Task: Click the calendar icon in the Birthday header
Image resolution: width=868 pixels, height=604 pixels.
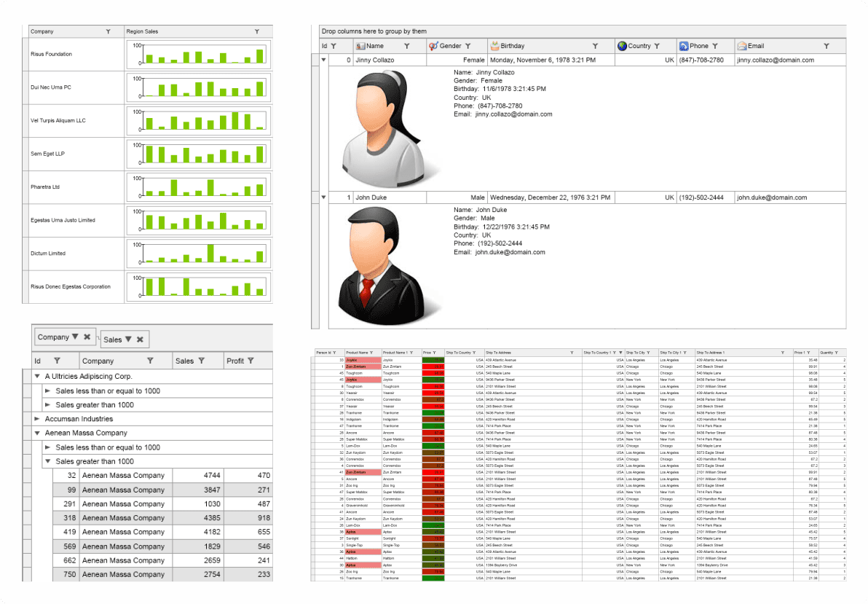Action: 494,46
